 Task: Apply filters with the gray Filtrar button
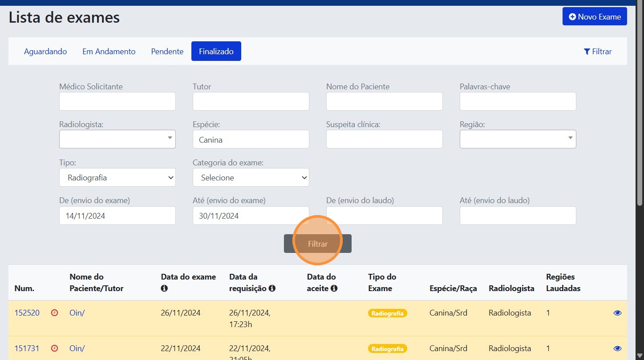318,244
